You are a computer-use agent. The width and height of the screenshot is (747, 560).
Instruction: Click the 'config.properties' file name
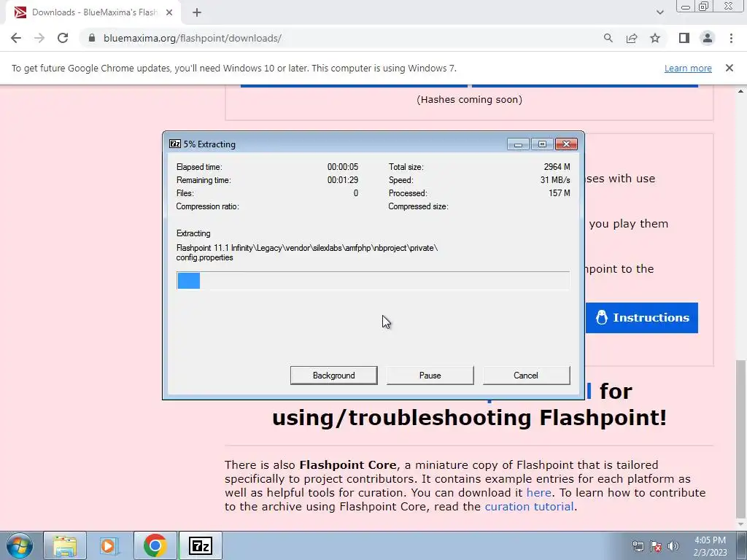pos(204,257)
